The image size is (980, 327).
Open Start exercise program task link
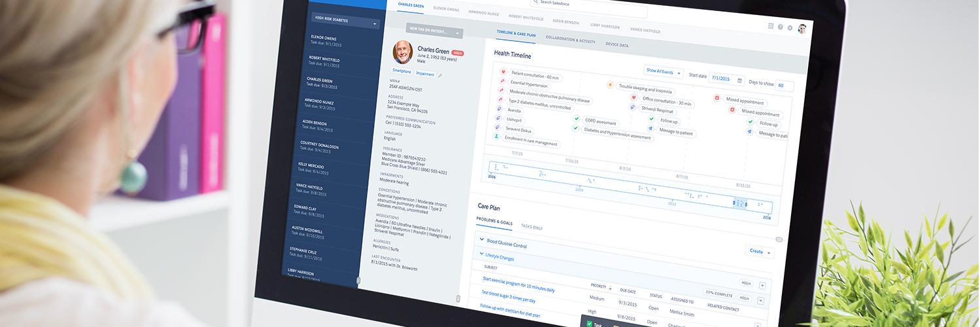click(x=518, y=284)
